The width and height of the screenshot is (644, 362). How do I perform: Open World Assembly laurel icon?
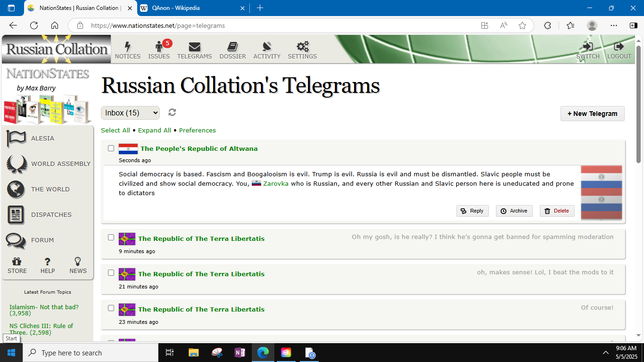coord(17,164)
